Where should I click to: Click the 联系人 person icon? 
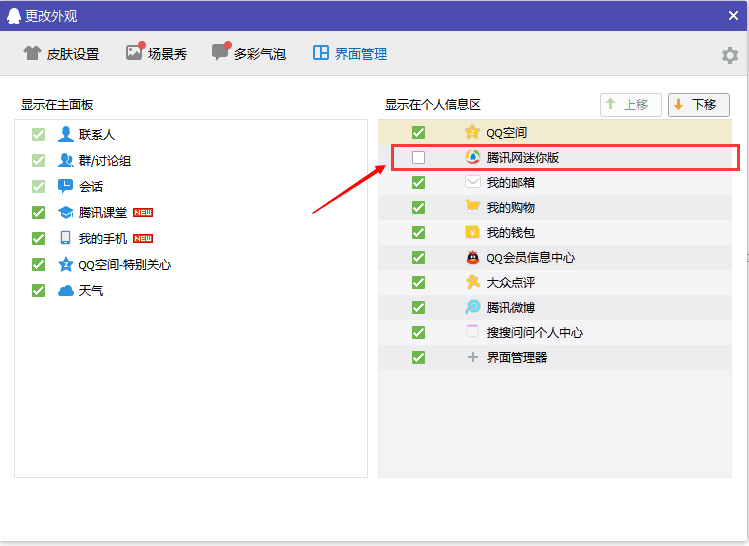[65, 134]
